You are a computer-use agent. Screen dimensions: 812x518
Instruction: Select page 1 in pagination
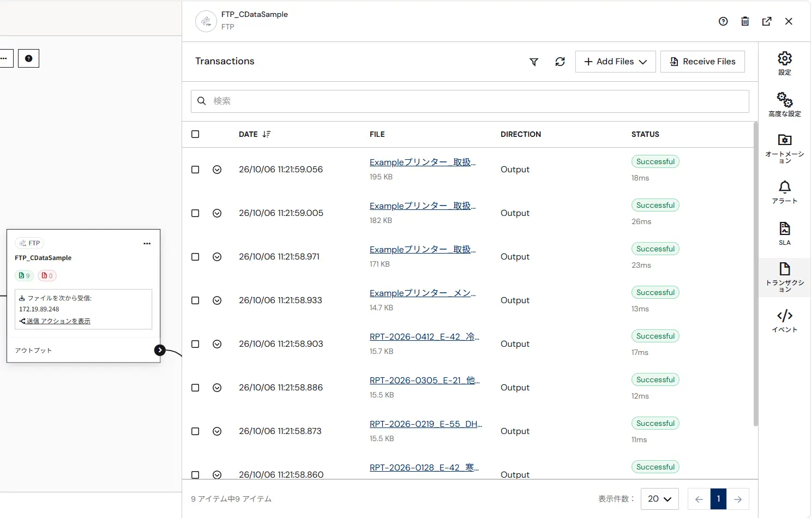tap(718, 499)
